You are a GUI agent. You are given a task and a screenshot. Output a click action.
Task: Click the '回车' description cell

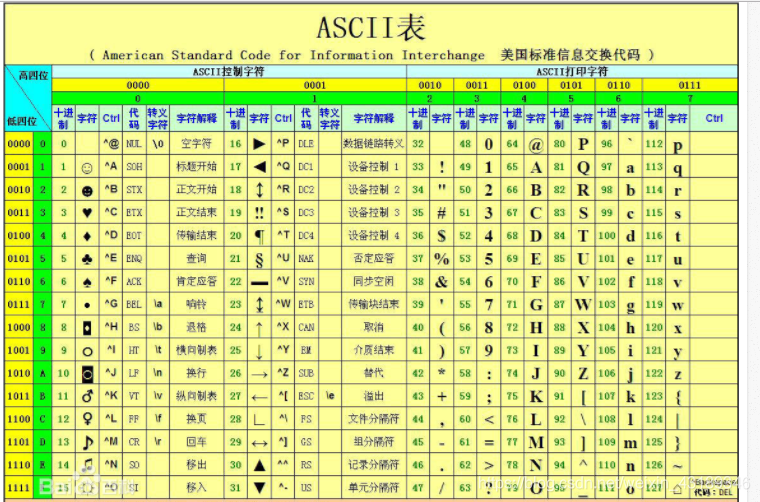click(x=196, y=442)
